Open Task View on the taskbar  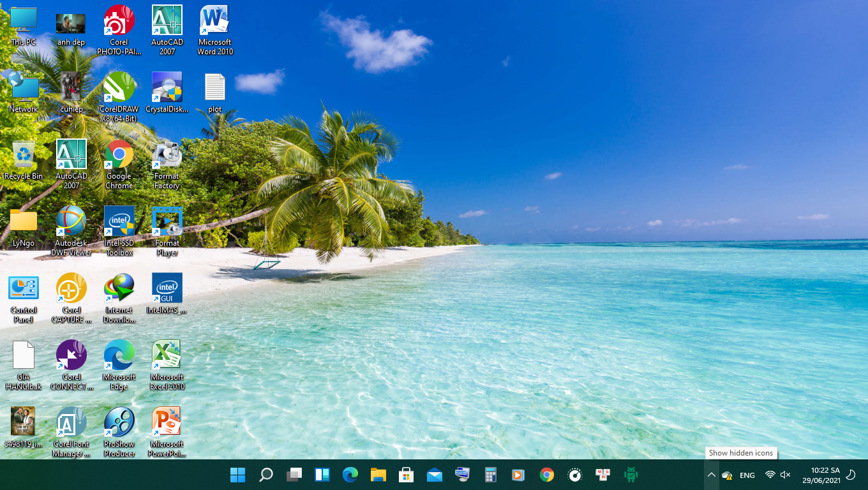pyautogui.click(x=294, y=475)
